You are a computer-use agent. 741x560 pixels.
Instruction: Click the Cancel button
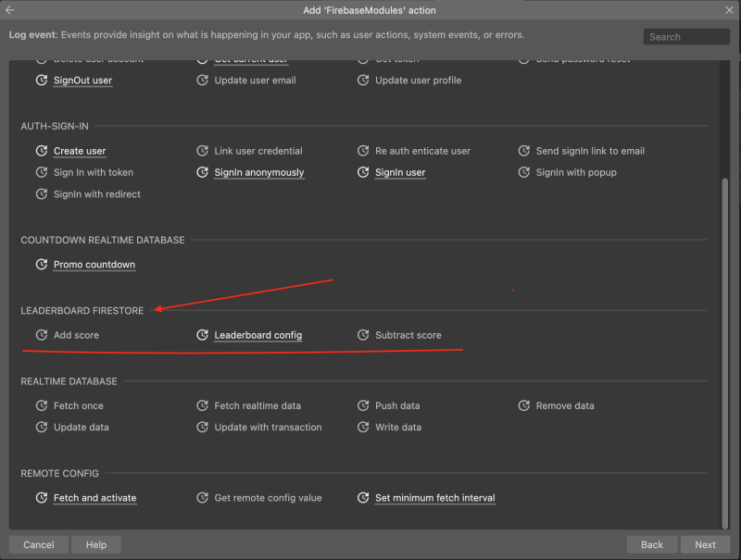pyautogui.click(x=39, y=544)
